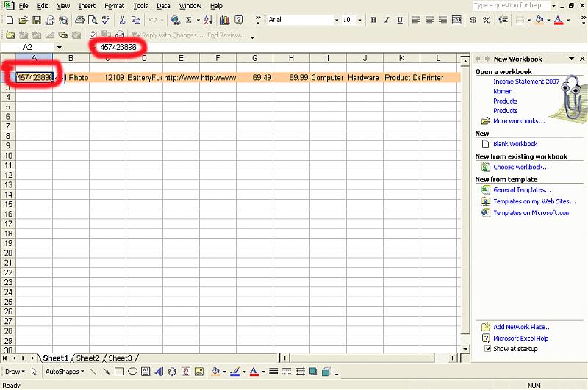Open General Templates from the task pane
The height and width of the screenshot is (390, 588).
(x=522, y=190)
